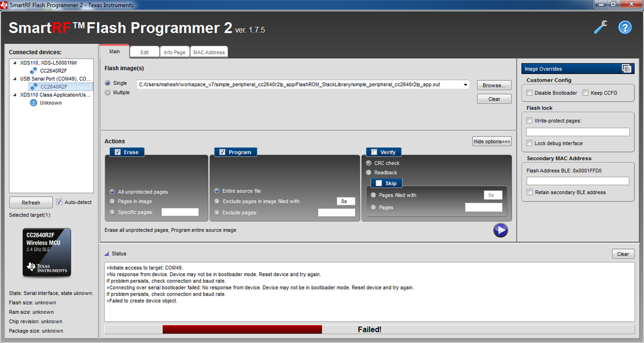
Task: Check Keep CCFG option
Action: (x=585, y=93)
